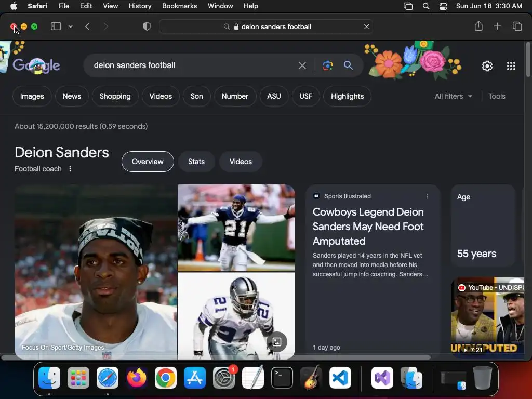
Task: Toggle the Safari sidebar icon
Action: (56, 26)
